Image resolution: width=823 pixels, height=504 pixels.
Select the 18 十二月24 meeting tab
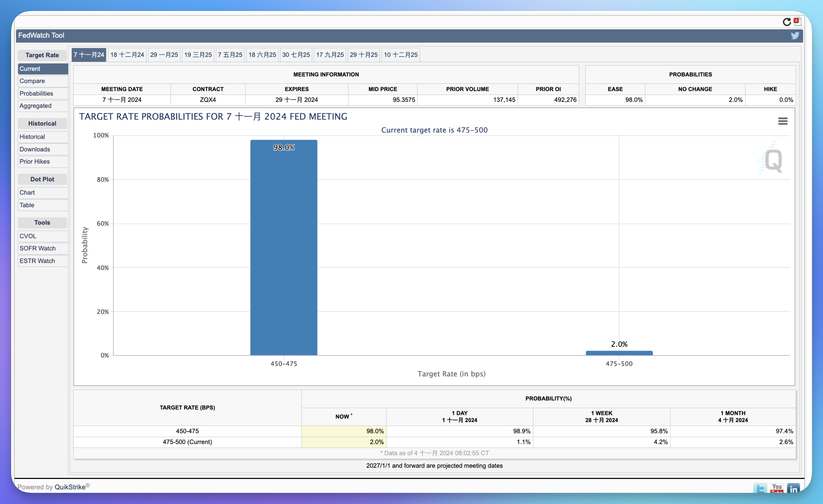[x=127, y=55]
